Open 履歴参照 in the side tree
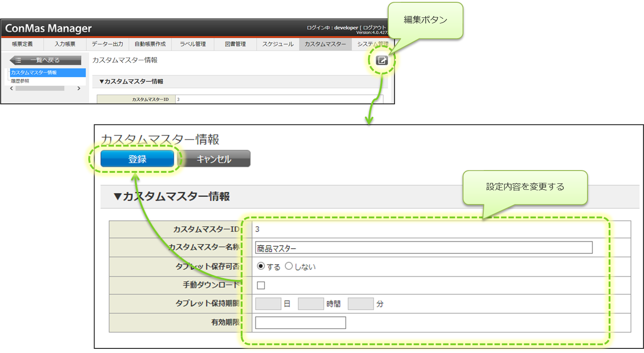644x353 pixels. [20, 81]
